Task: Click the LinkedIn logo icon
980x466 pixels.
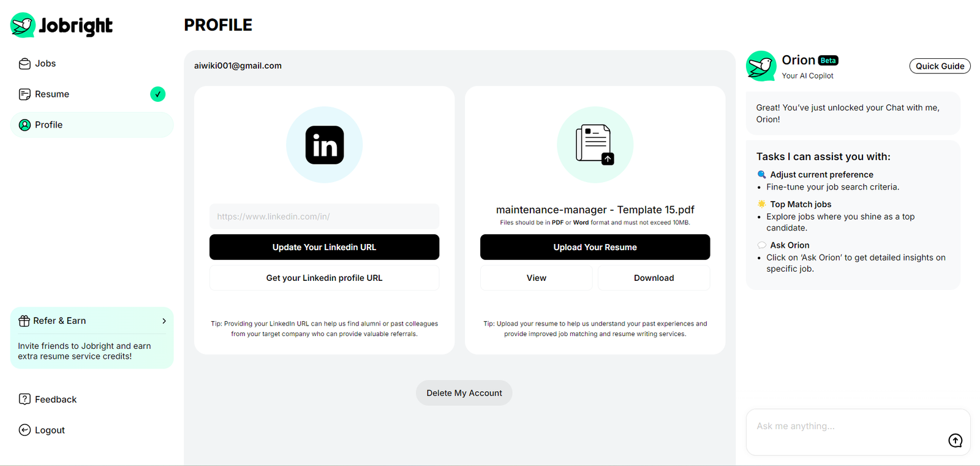Action: click(325, 145)
